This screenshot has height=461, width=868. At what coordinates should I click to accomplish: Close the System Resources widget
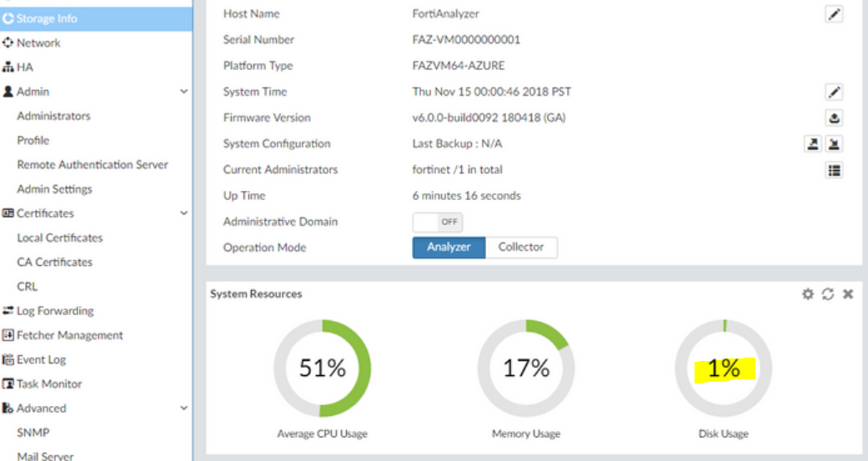(x=847, y=294)
